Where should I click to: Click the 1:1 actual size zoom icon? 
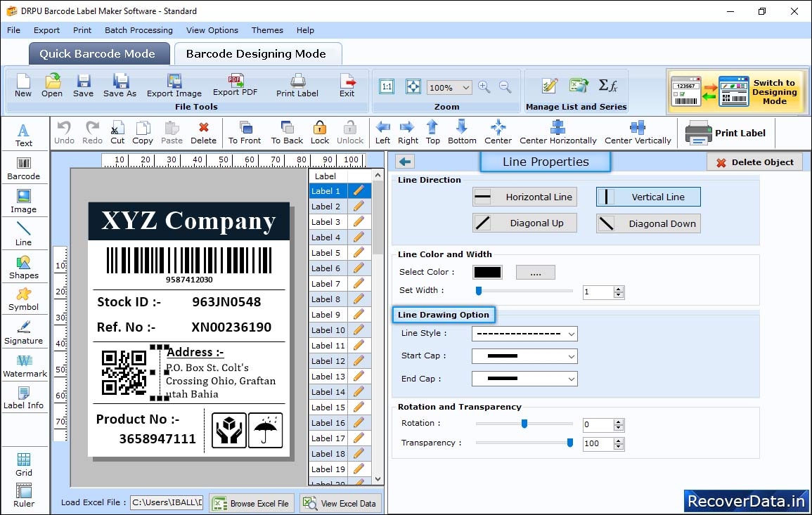pyautogui.click(x=387, y=86)
